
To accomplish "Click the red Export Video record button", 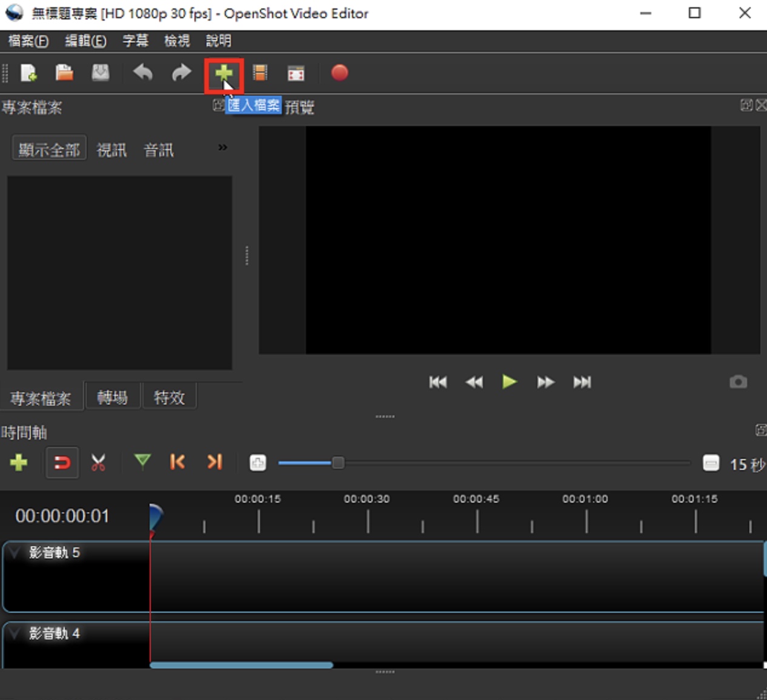I will click(340, 73).
